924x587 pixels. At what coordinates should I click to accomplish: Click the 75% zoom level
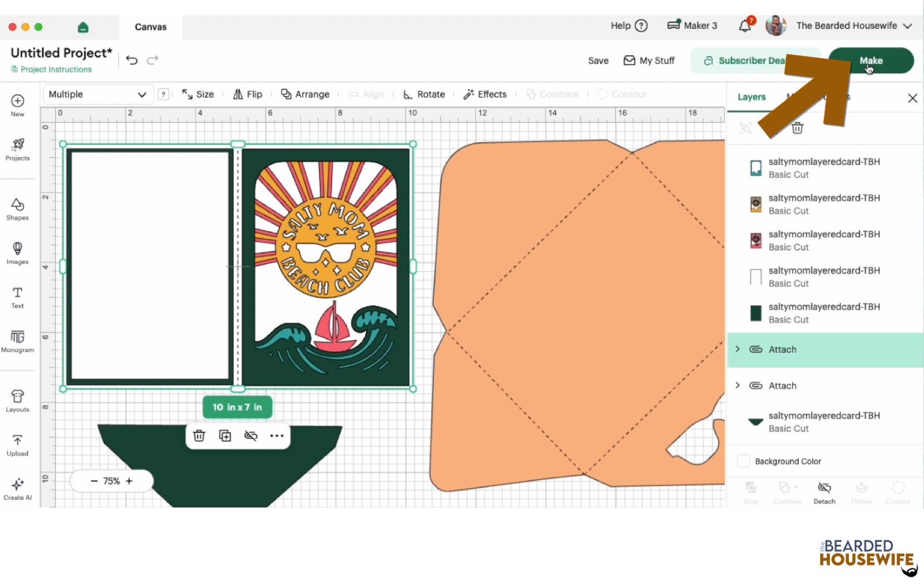[x=111, y=481]
